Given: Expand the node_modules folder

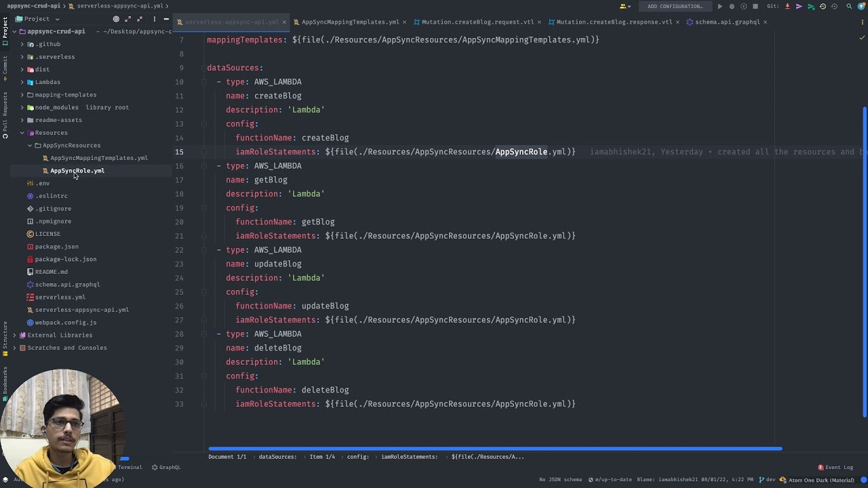Looking at the screenshot, I should point(22,107).
